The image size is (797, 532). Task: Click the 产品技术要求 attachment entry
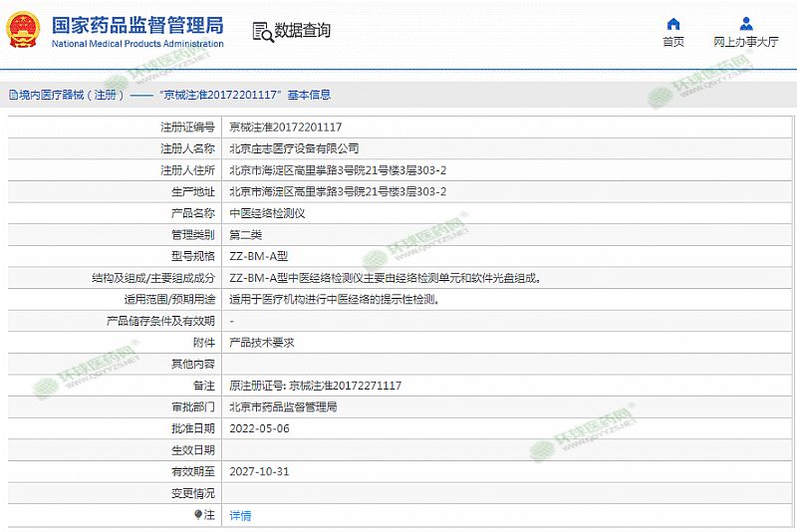(x=262, y=342)
